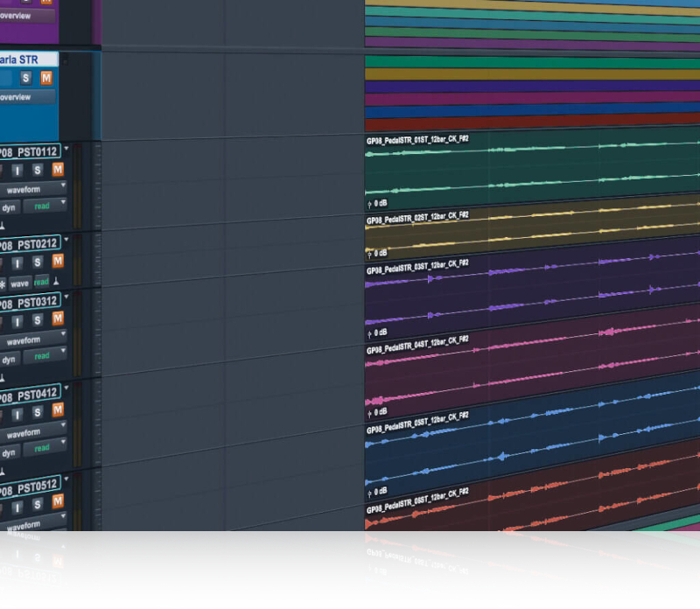Click clip gain 0 dB fader on purple 03ST clip

pos(377,332)
